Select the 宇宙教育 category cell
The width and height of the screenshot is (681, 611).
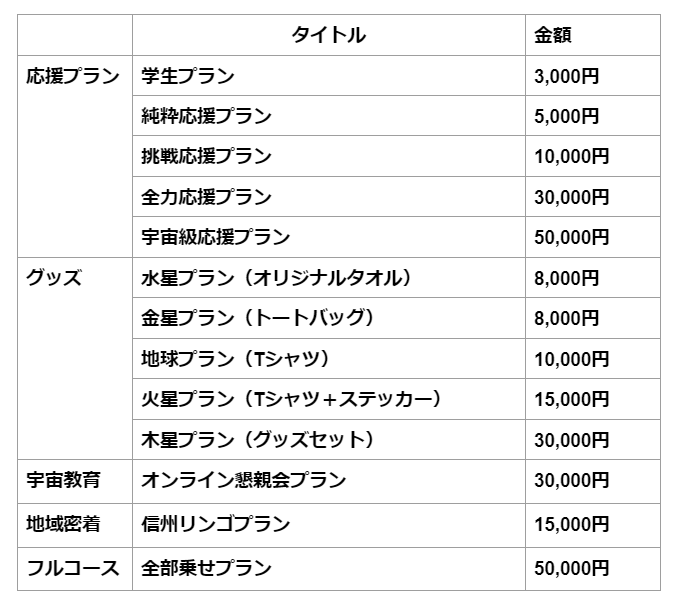click(63, 480)
